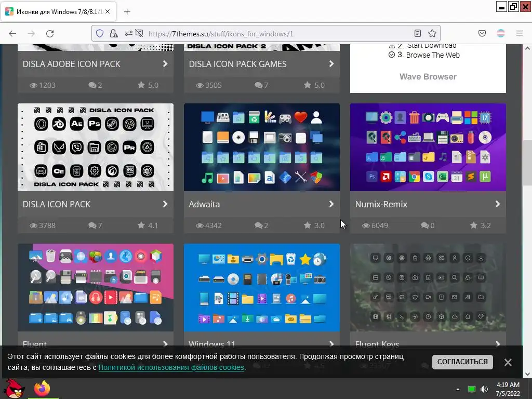Open the Windows 11 icon pack preview

point(262,287)
